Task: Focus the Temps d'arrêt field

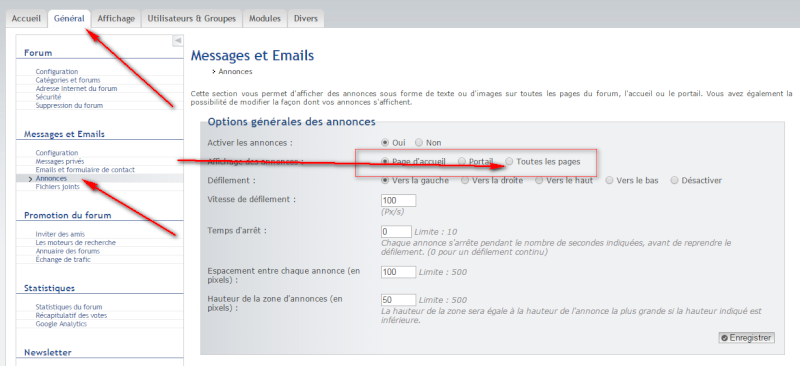Action: coord(396,231)
